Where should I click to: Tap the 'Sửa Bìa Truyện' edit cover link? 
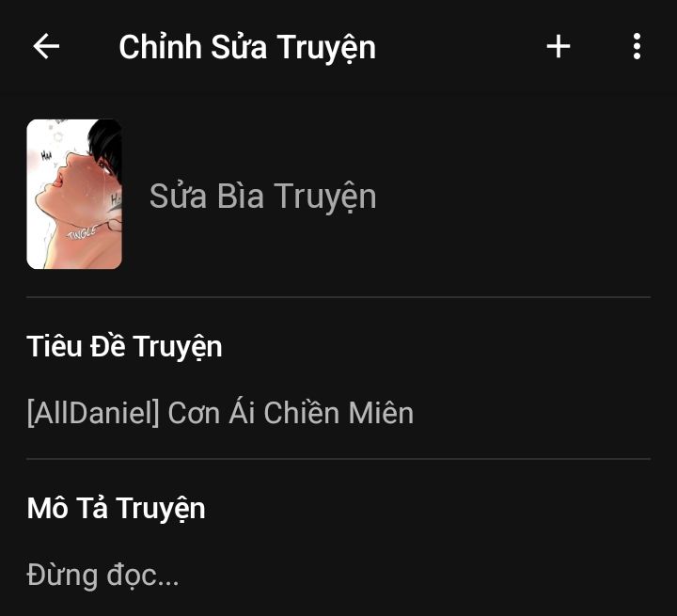263,197
